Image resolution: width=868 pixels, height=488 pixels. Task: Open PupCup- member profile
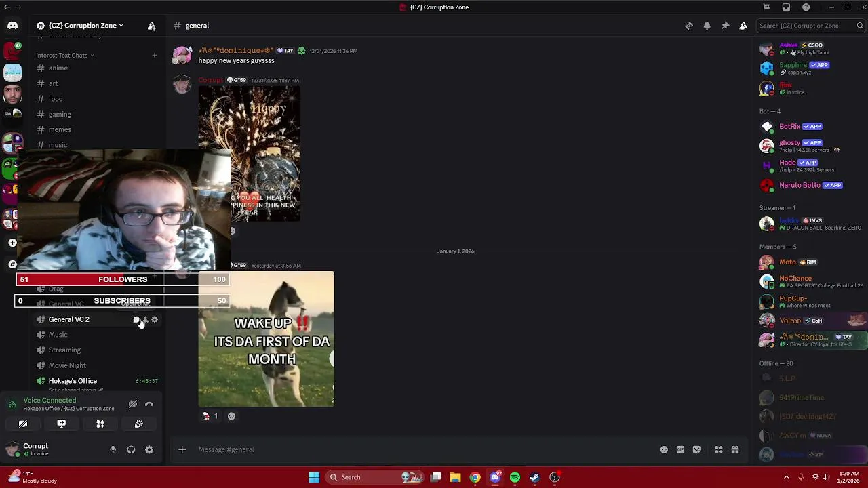point(810,301)
